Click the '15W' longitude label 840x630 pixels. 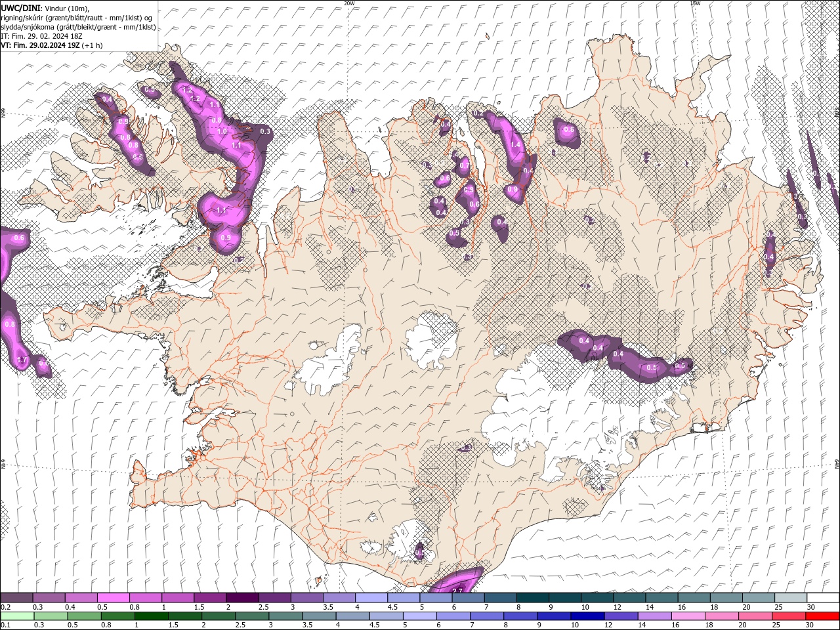[695, 3]
